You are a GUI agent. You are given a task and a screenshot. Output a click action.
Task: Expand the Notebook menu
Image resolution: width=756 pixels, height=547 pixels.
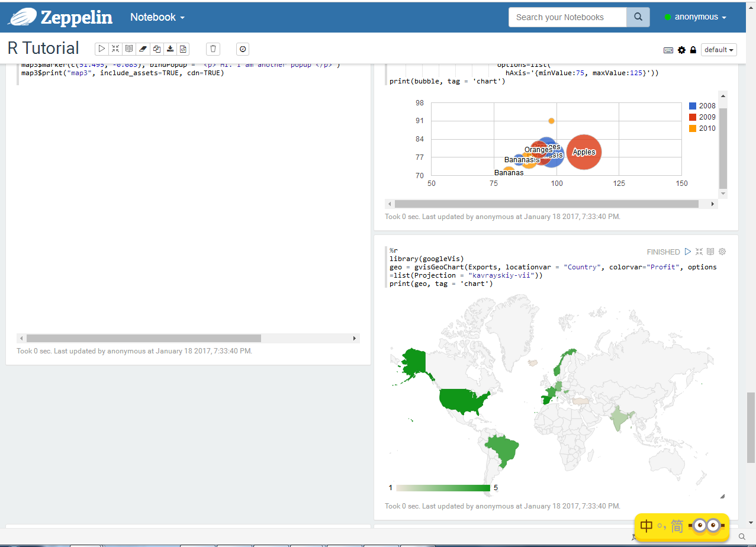click(156, 17)
